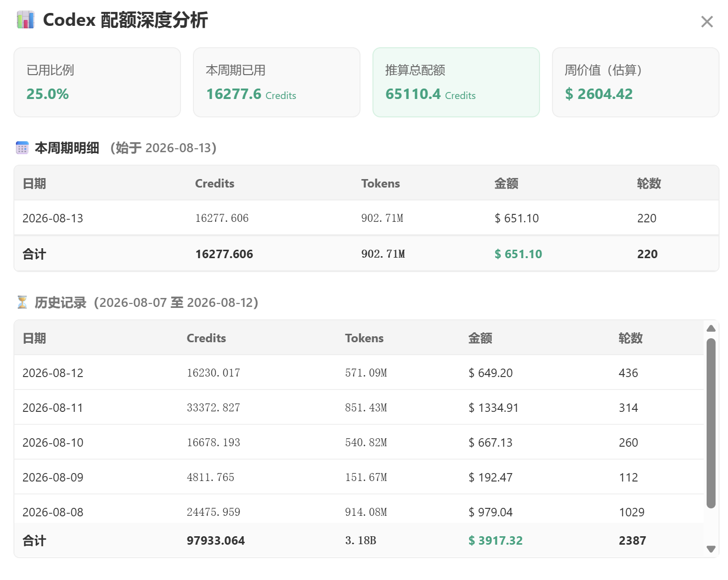728x580 pixels.
Task: Select the 周价值 $ 2604.42 card
Action: [x=636, y=83]
